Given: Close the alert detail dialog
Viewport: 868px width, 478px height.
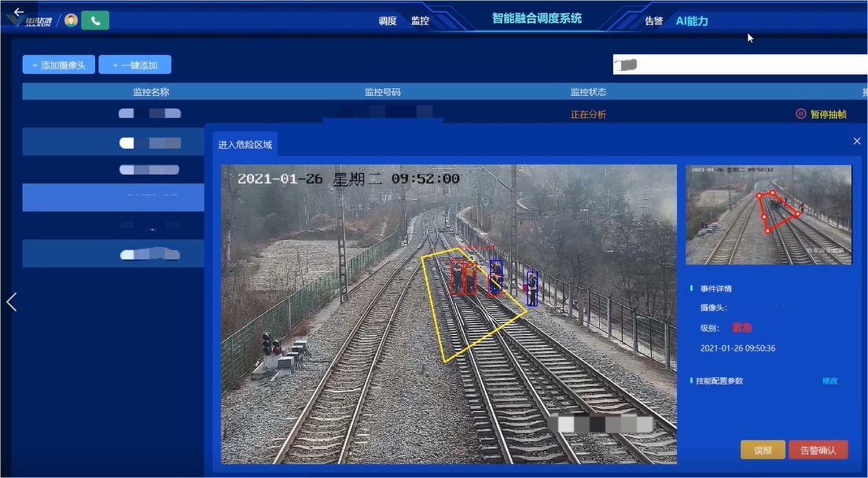Looking at the screenshot, I should [x=857, y=142].
